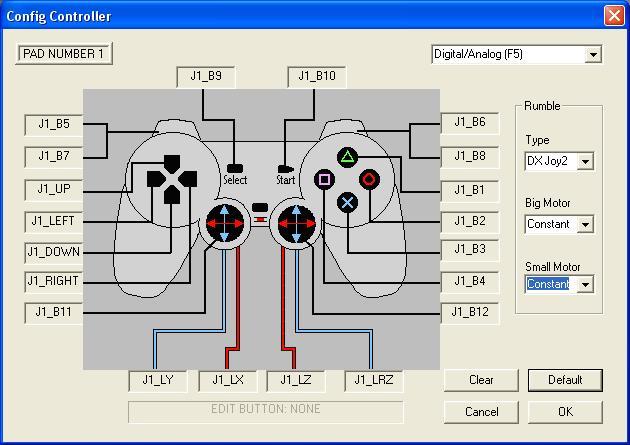
Task: Edit the J1_B7 shoulder mapping
Action: [x=54, y=156]
